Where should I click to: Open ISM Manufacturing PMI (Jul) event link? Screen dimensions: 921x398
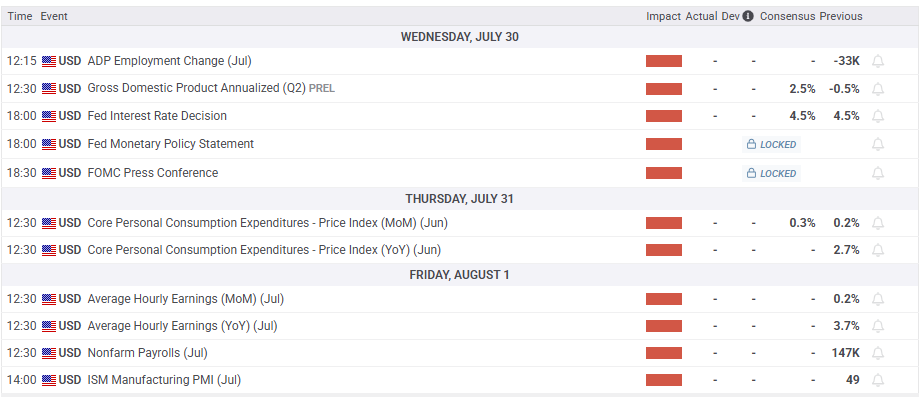click(164, 380)
